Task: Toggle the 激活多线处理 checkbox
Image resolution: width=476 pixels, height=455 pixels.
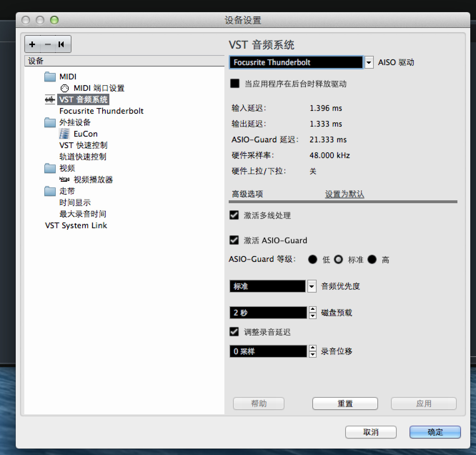Action: click(x=234, y=215)
